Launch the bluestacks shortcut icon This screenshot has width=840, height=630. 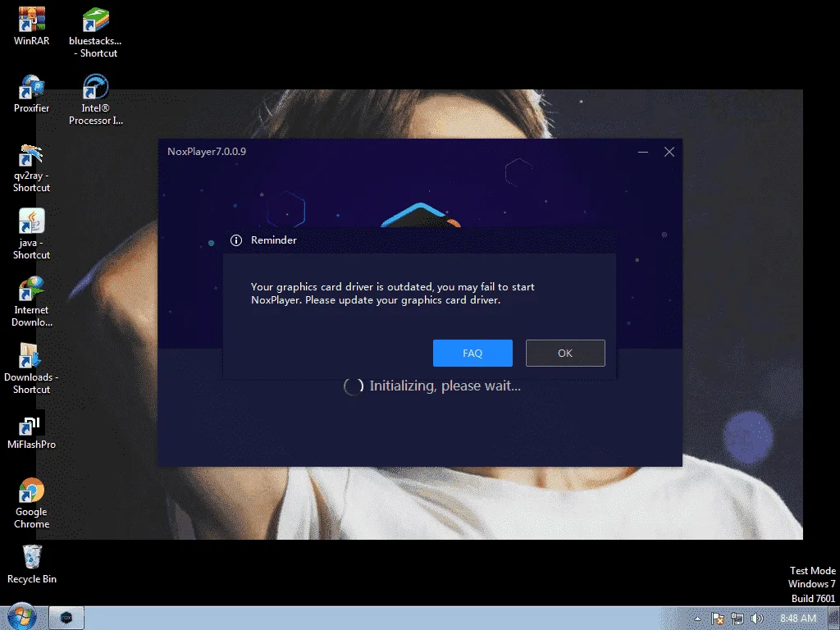point(95,32)
